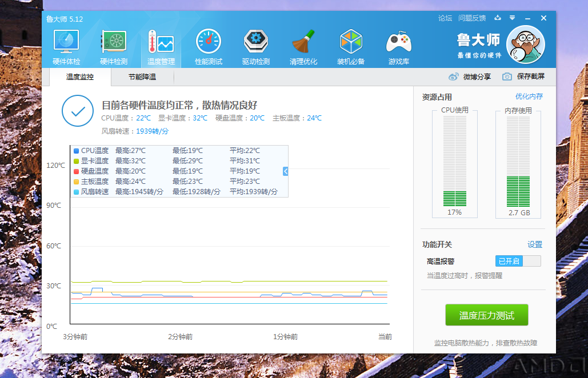Screen dimensions: 588x378
Task: Open the 论坛 forum link
Action: (445, 18)
